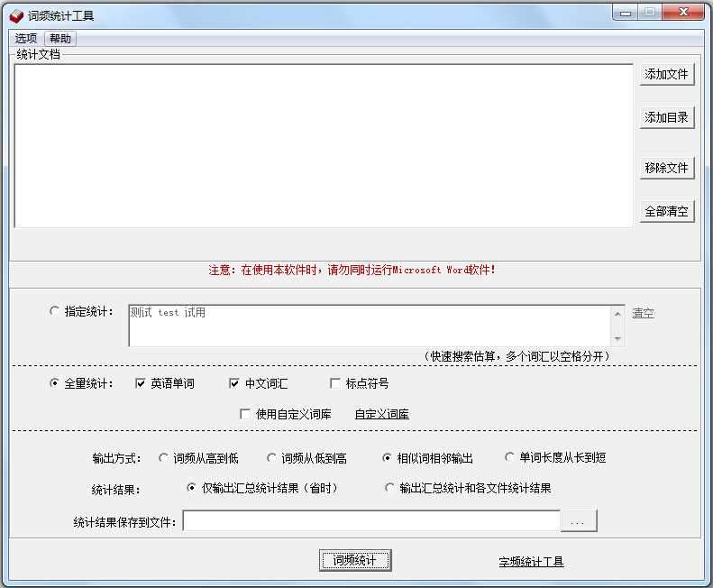Click the 统计结果 label

pyautogui.click(x=115, y=490)
